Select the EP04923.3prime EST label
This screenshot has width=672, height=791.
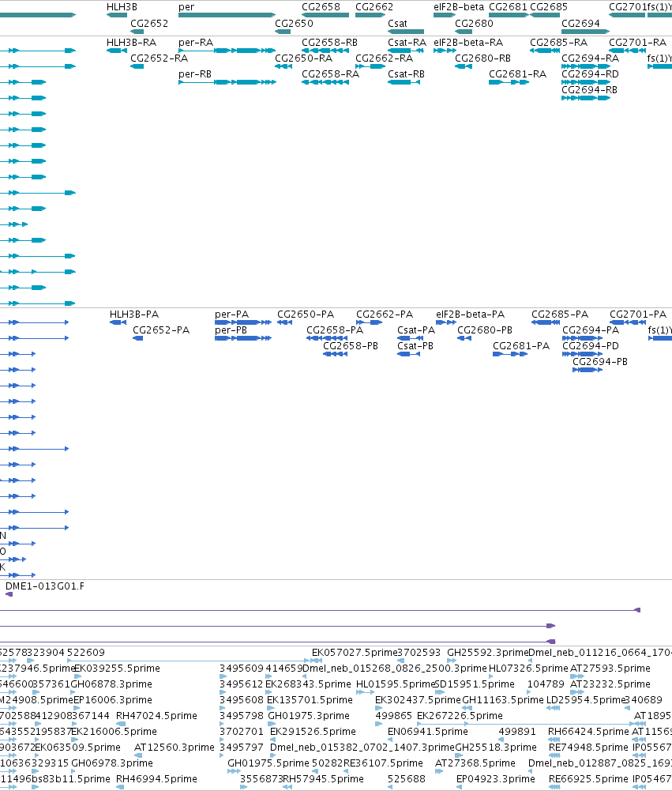click(x=496, y=779)
